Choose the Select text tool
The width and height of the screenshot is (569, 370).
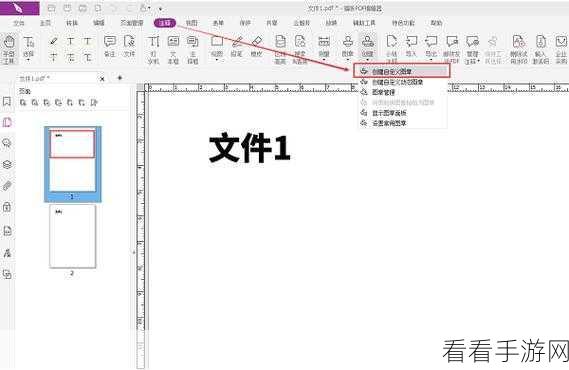pyautogui.click(x=28, y=48)
